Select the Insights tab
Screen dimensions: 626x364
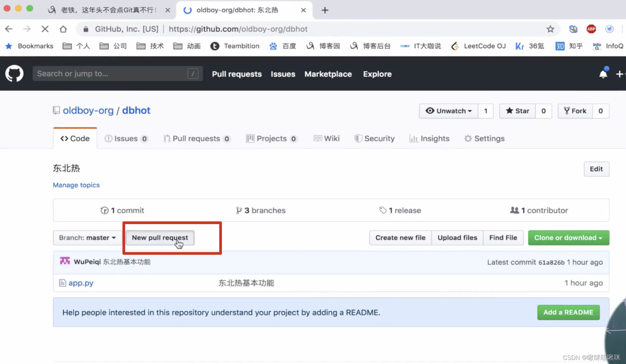click(x=429, y=139)
